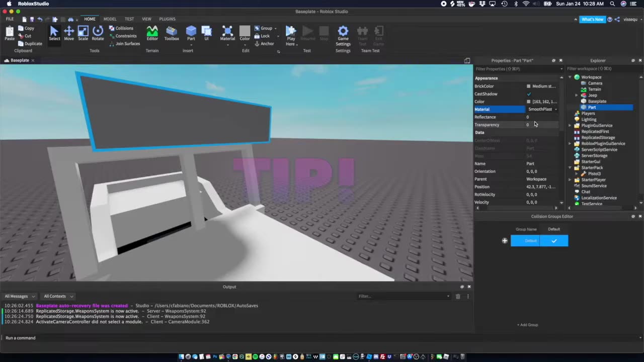Expand the Jeep tree item
Screen dimensions: 644x362
click(577, 95)
